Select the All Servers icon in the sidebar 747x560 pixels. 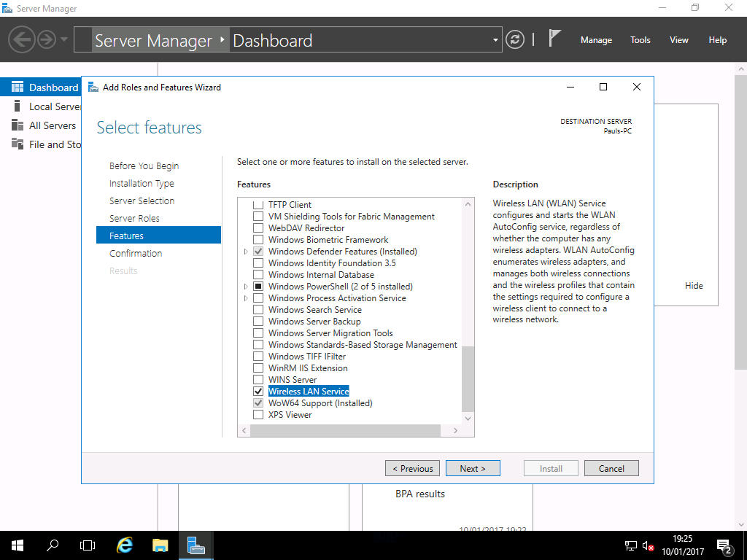(x=18, y=125)
